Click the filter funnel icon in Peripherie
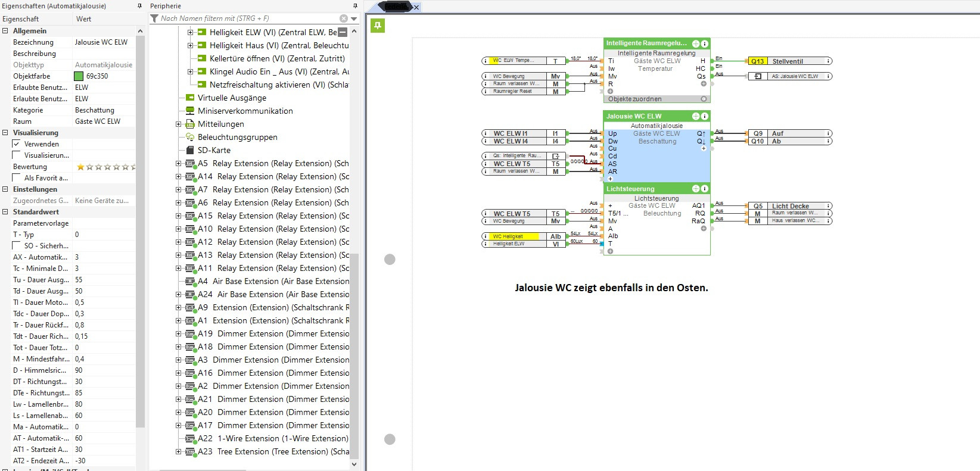980x471 pixels. (155, 18)
